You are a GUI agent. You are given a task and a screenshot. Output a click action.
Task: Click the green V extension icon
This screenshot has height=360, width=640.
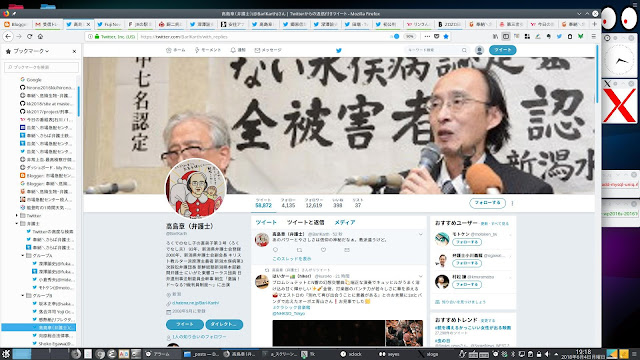pyautogui.click(x=580, y=36)
